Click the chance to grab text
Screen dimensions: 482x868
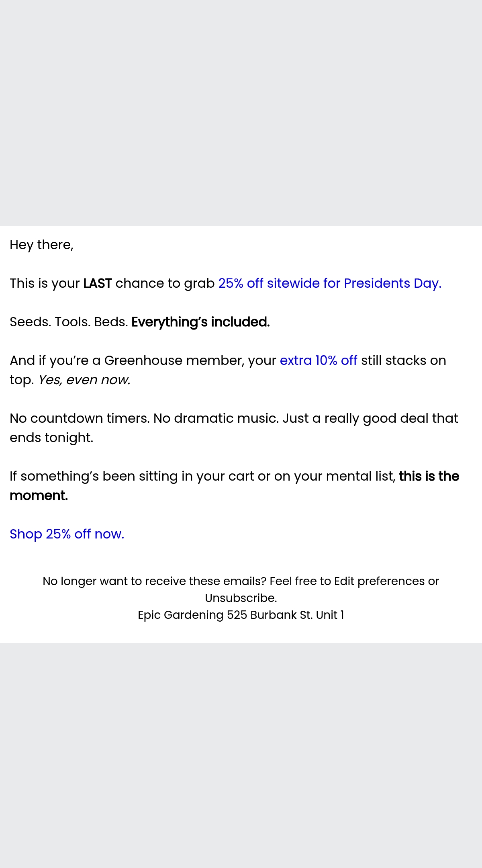(165, 283)
